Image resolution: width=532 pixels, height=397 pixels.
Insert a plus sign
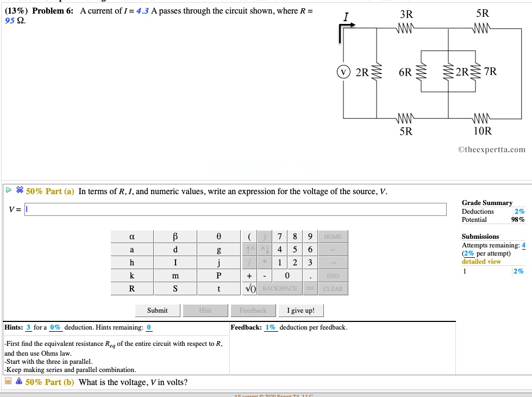(x=249, y=276)
